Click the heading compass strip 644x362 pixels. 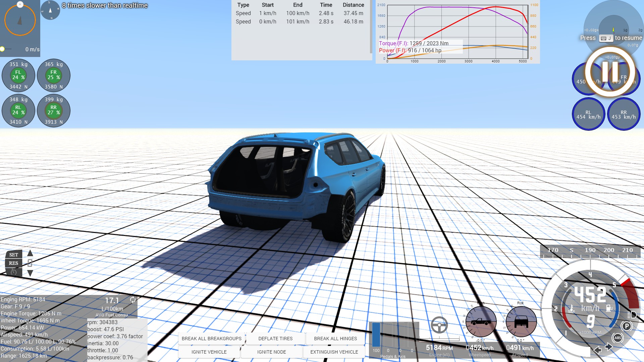590,251
